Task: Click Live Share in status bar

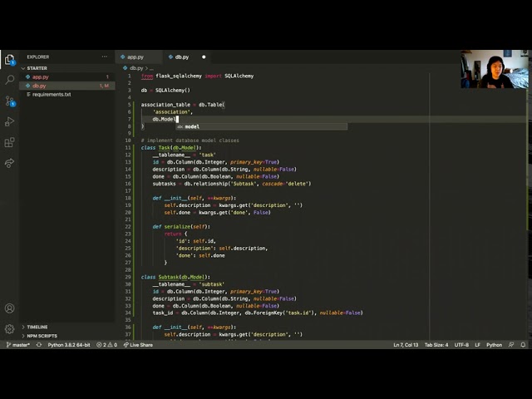Action: pyautogui.click(x=138, y=345)
